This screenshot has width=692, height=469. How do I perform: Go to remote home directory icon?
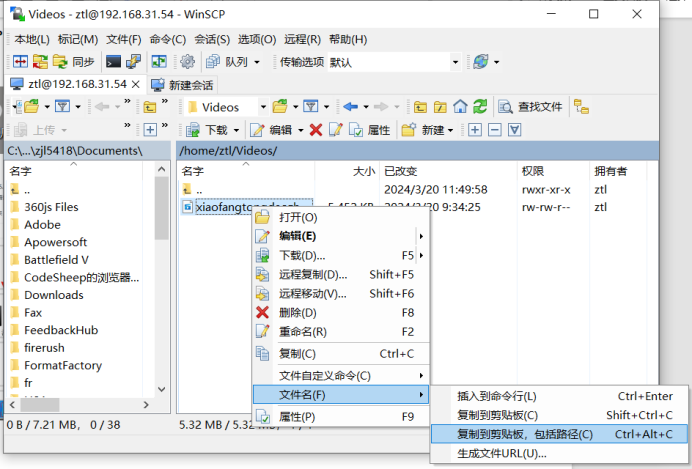[460, 107]
